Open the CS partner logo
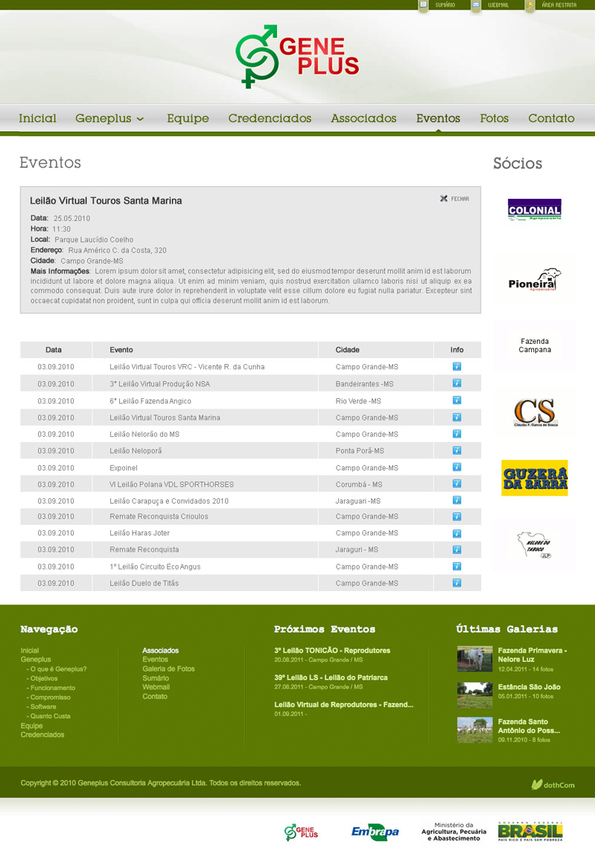This screenshot has height=868, width=595. [x=535, y=412]
